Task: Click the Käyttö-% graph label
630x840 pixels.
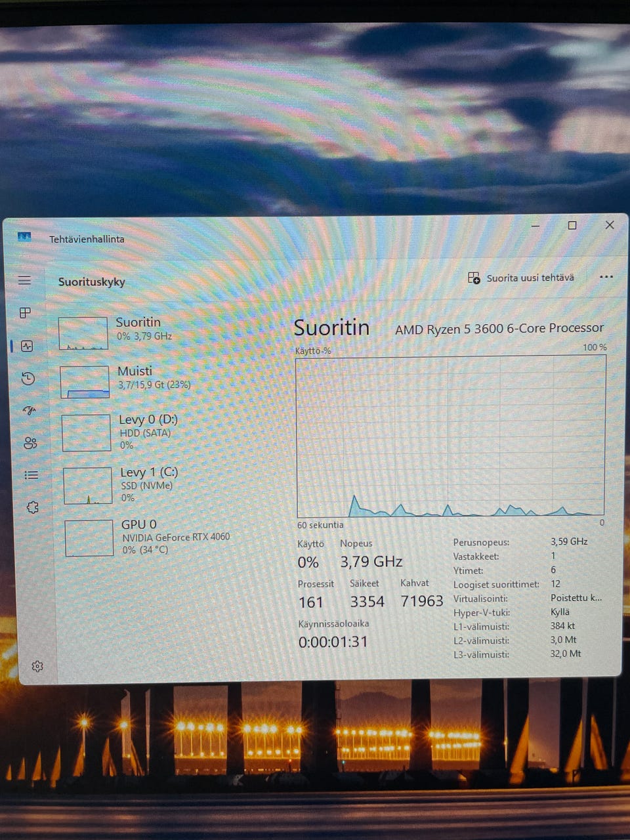Action: 313,351
